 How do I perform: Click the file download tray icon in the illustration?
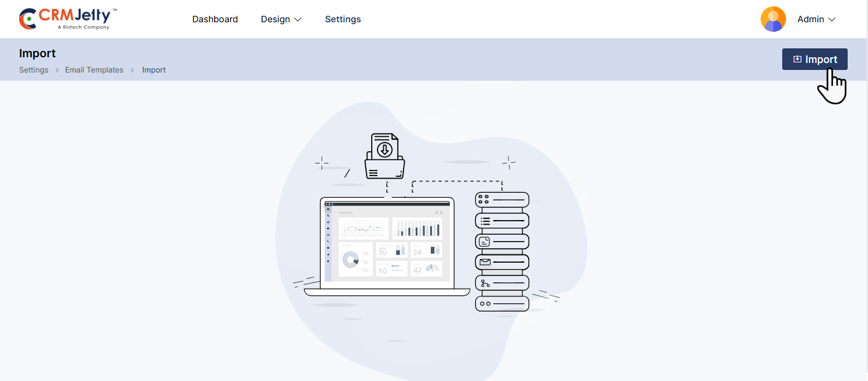click(x=384, y=156)
